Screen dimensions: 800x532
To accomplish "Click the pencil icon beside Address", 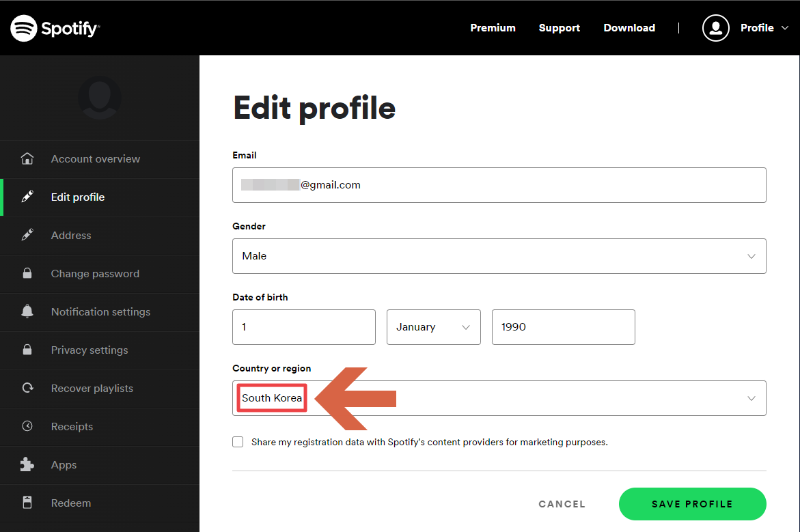I will point(27,235).
